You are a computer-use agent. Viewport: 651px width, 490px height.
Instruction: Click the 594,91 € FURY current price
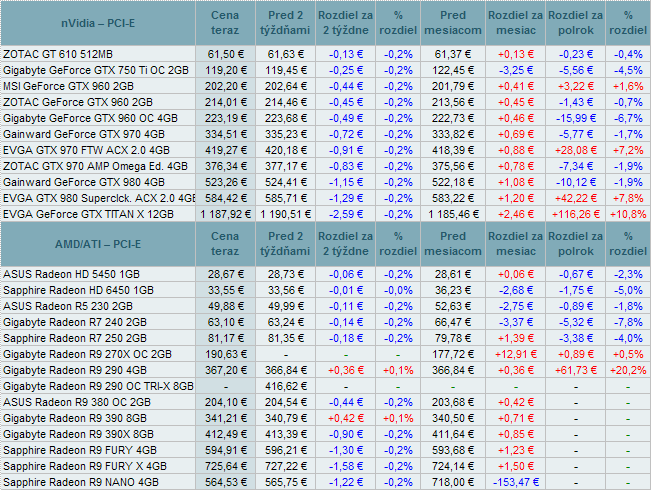pyautogui.click(x=225, y=450)
